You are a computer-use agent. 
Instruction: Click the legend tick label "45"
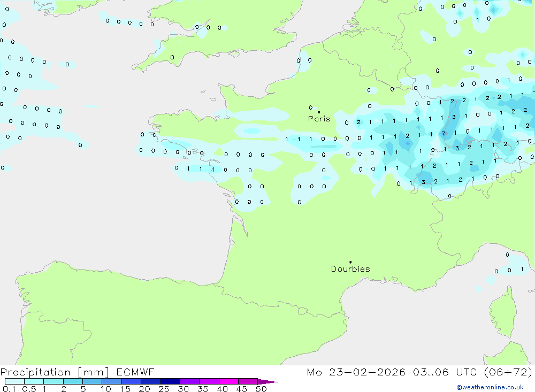(x=242, y=389)
